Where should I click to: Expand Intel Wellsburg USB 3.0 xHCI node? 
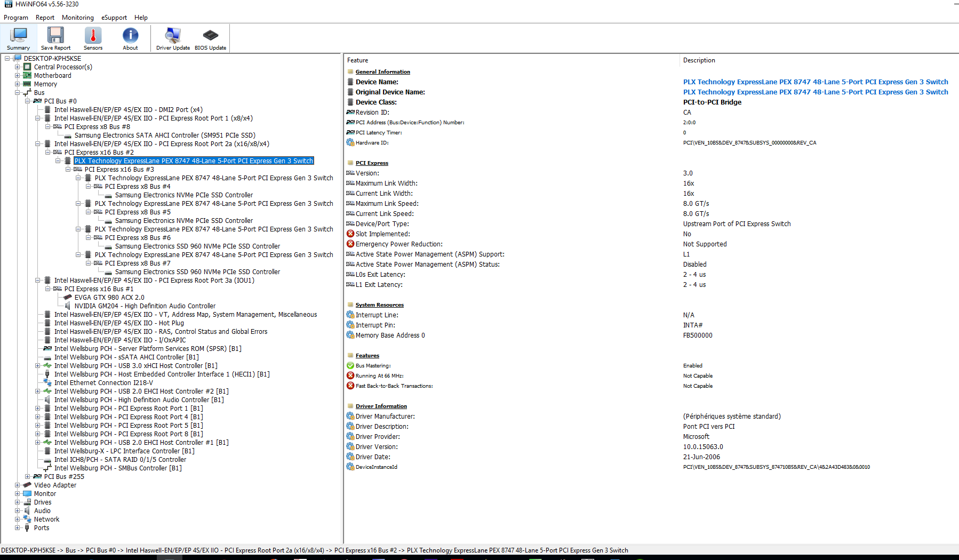click(38, 366)
